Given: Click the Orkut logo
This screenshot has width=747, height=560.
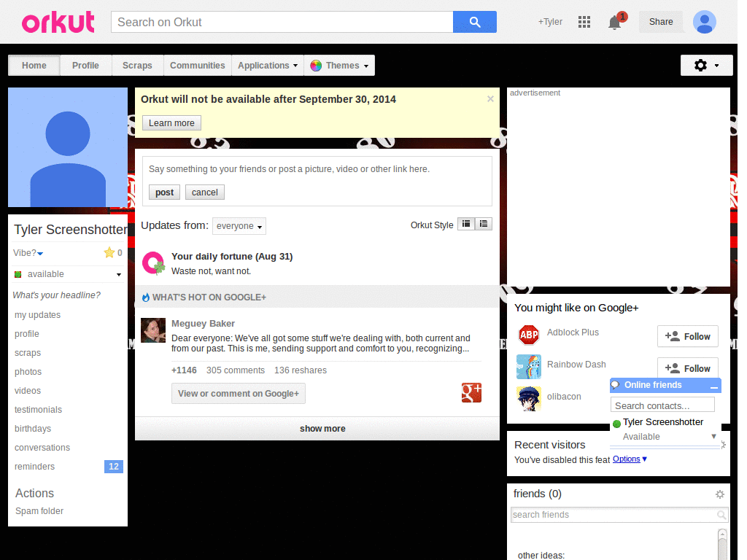Looking at the screenshot, I should coord(58,22).
